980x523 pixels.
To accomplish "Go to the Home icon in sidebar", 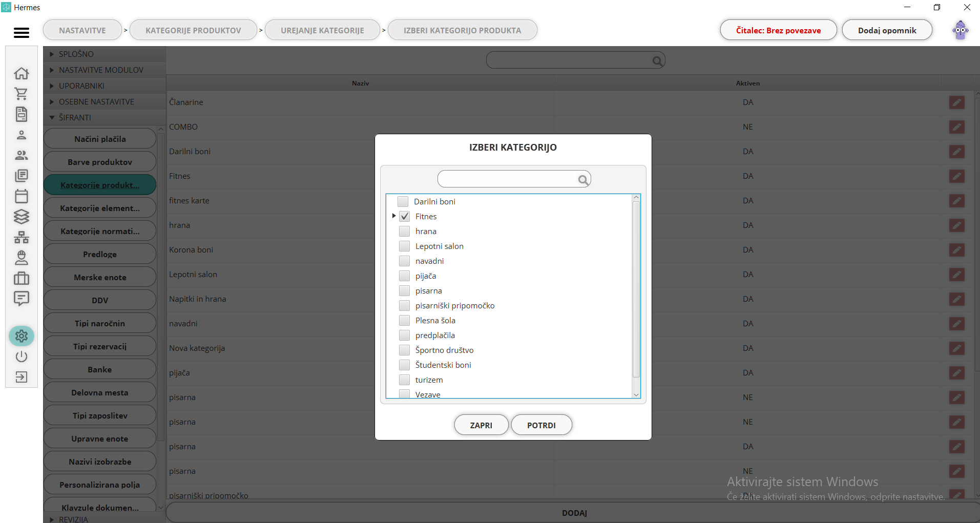I will point(22,73).
